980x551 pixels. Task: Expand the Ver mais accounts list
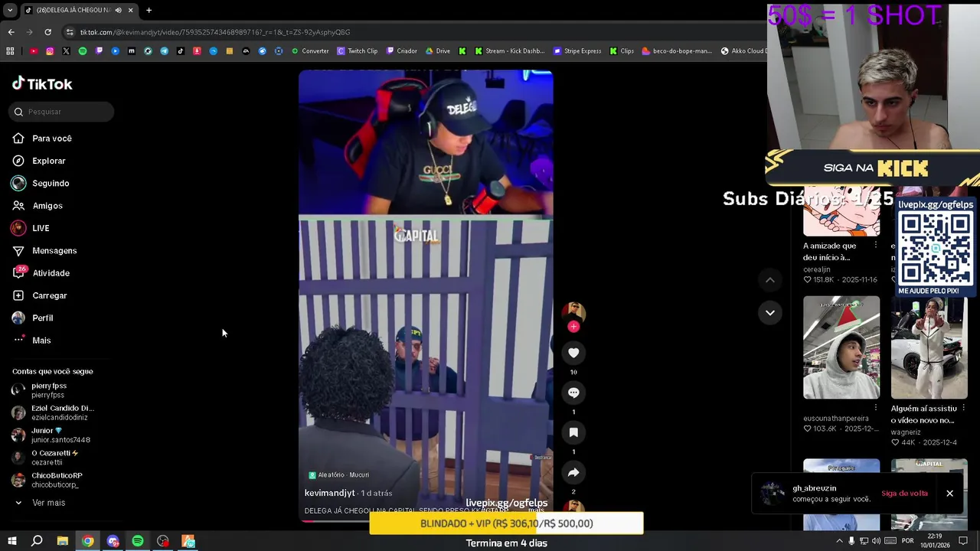click(41, 503)
